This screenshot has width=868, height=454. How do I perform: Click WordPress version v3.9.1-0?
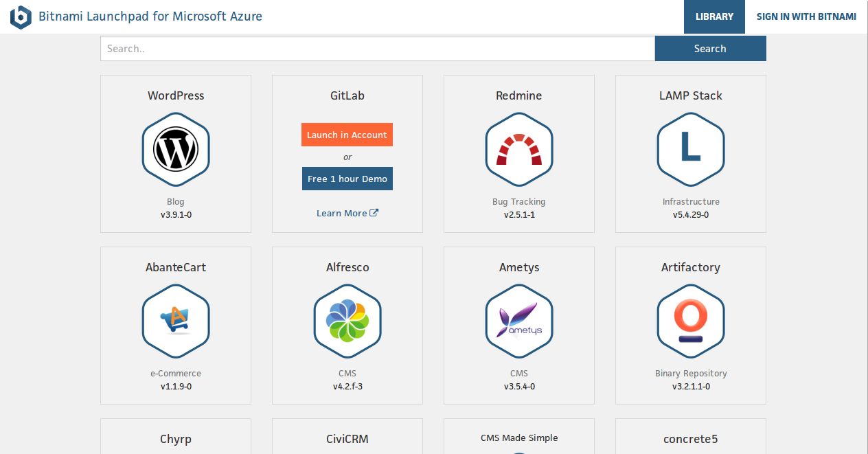[x=176, y=215]
